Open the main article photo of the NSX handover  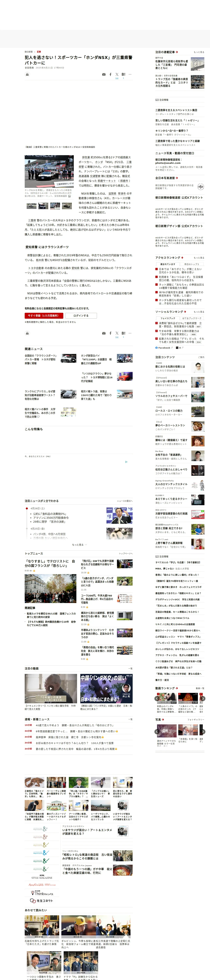[50, 171]
